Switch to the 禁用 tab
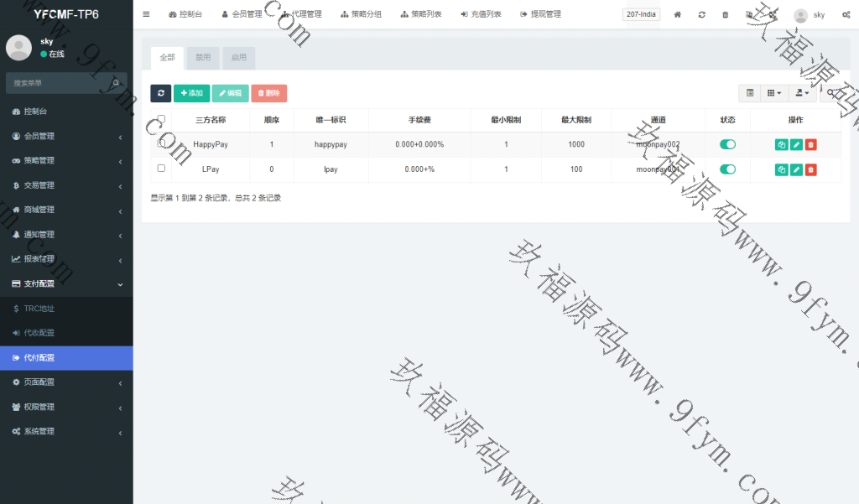This screenshot has width=859, height=504. tap(203, 58)
